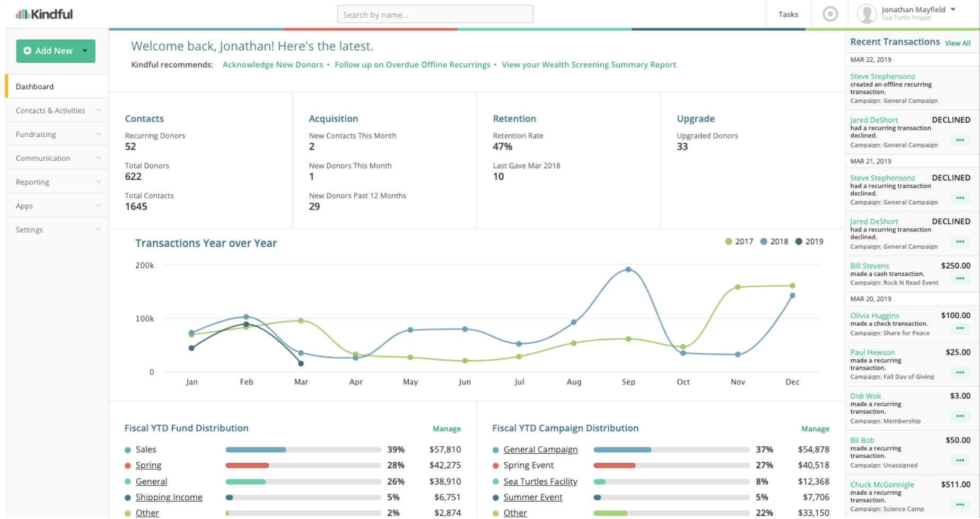Select Dashboard in the sidebar
The height and width of the screenshot is (519, 980).
click(x=35, y=86)
